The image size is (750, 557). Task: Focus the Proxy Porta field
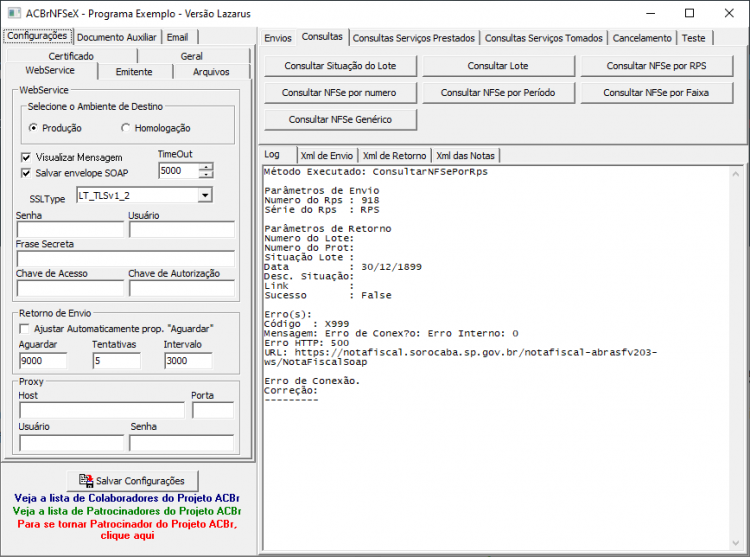213,410
